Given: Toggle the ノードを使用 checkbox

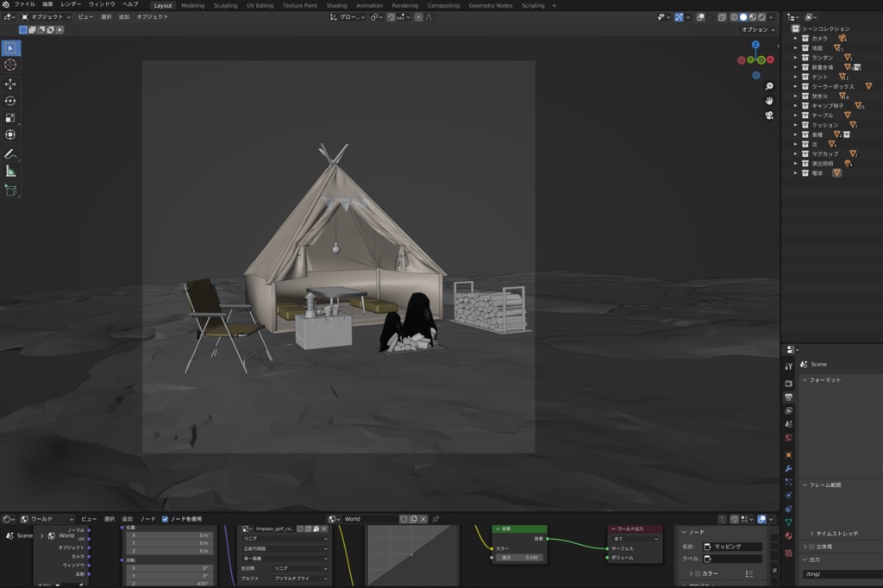Looking at the screenshot, I should (165, 519).
